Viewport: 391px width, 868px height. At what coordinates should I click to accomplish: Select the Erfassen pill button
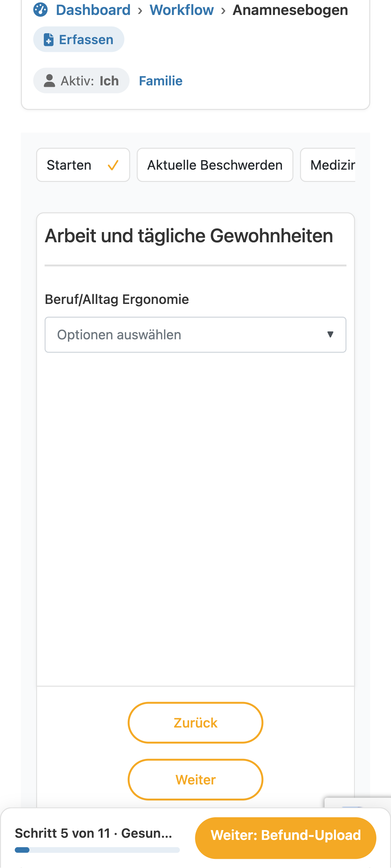coord(78,39)
